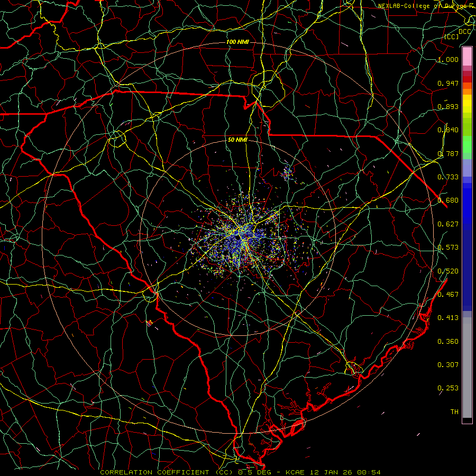
Task: Click the 0.253 scale value
Action: (448, 388)
